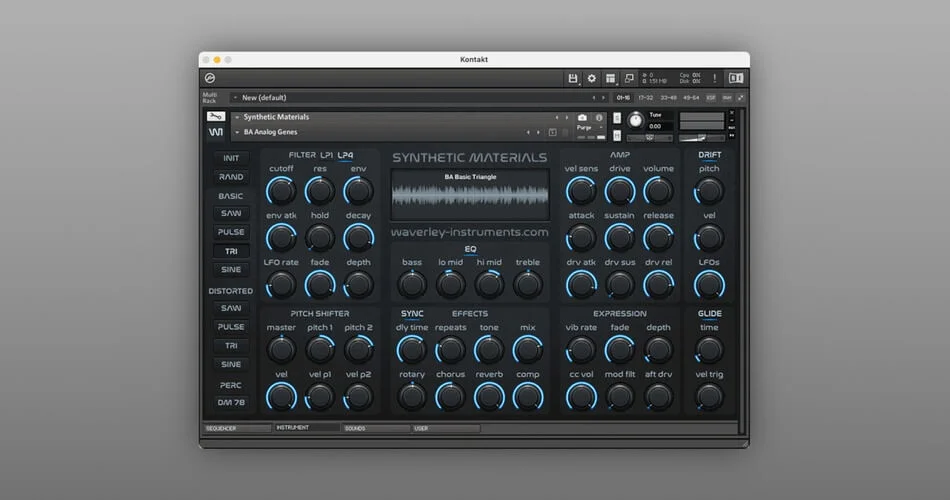
Task: Go to next multi beside New (default)
Action: coord(603,98)
